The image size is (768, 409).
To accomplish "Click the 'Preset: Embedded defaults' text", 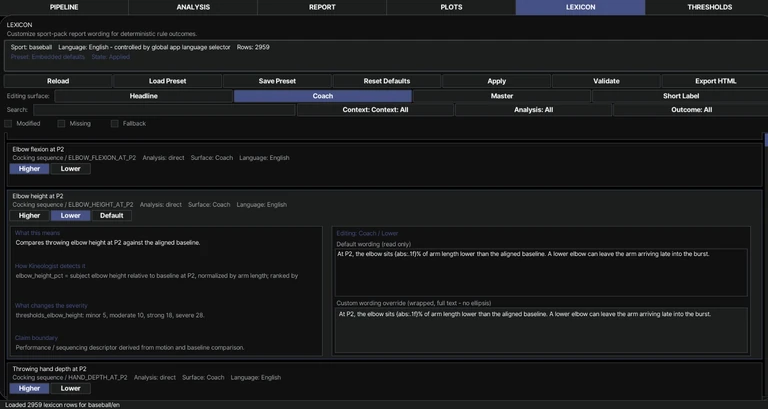I will tap(48, 57).
